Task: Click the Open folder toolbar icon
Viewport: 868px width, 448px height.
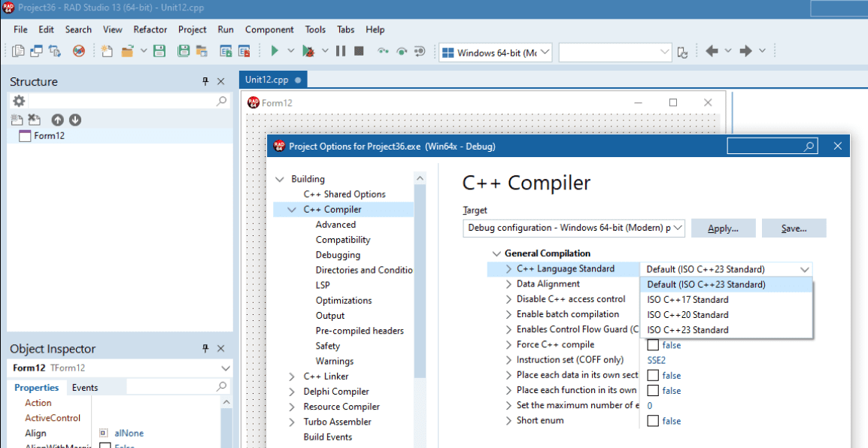Action: pyautogui.click(x=128, y=51)
